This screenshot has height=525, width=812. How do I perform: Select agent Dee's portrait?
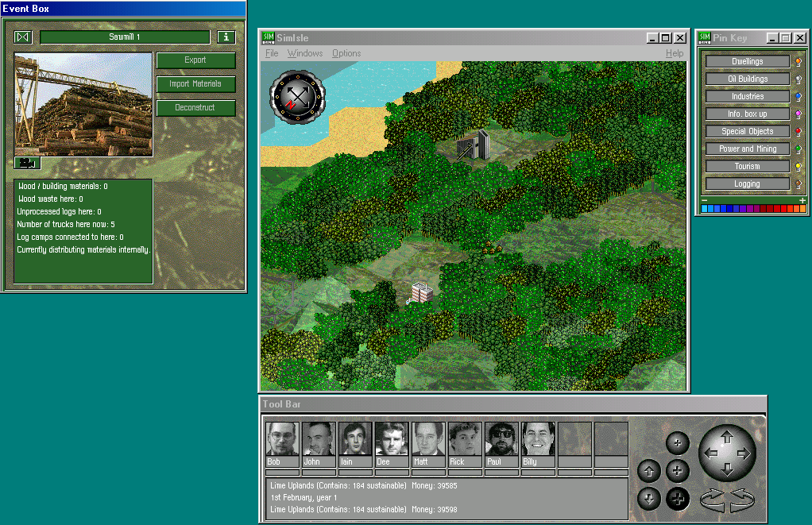click(392, 438)
